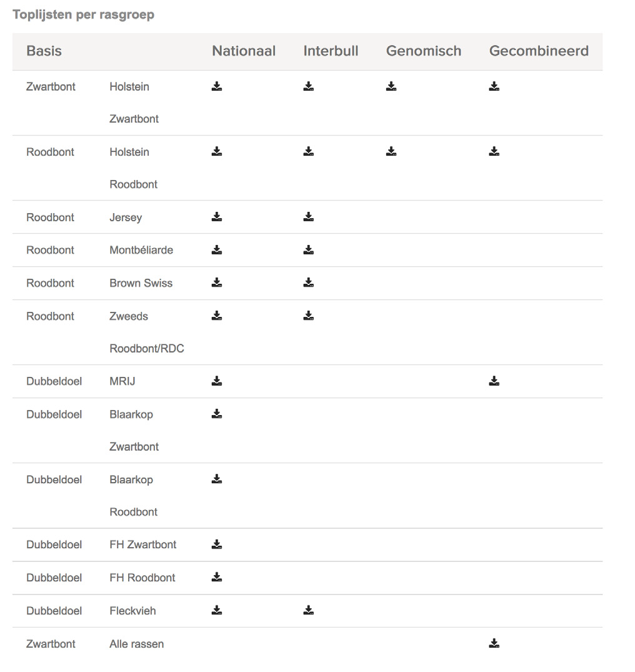Download Fleckvieh Interbull toplist
635x672 pixels.
point(309,610)
